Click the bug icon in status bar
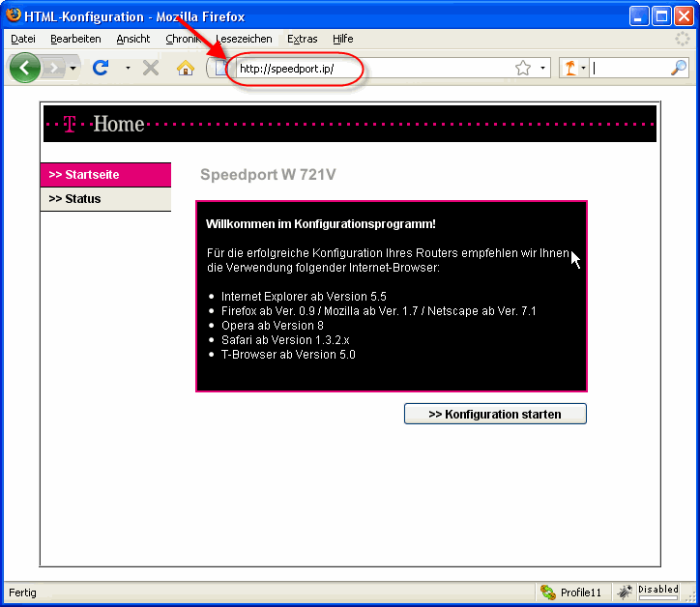Image resolution: width=700 pixels, height=607 pixels. 626,592
